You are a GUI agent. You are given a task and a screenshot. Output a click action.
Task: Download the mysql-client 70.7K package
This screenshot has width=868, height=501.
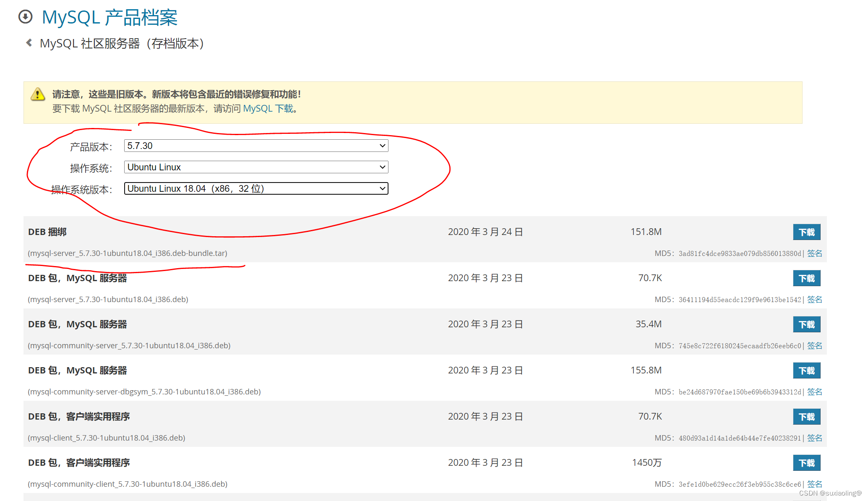806,417
